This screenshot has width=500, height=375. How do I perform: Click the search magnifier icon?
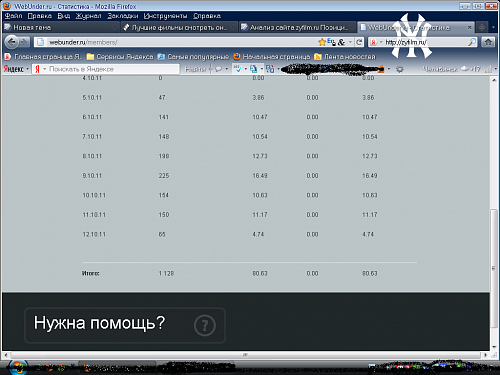(472, 42)
